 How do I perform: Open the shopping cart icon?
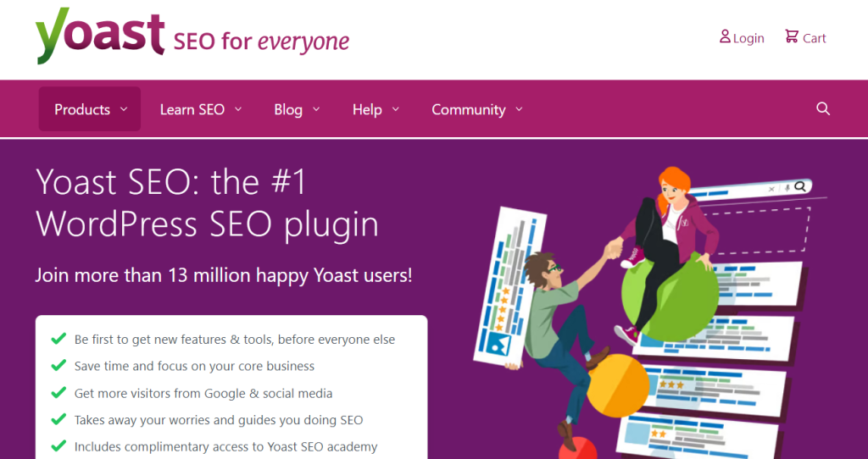(x=792, y=36)
